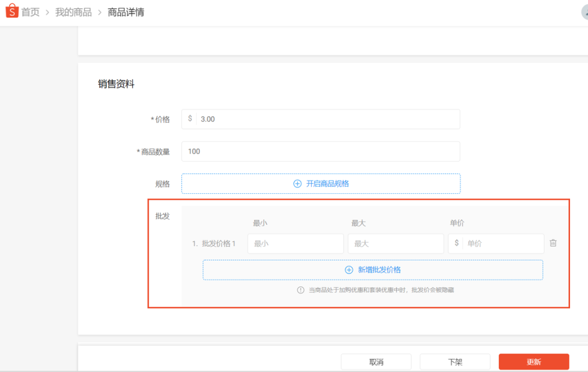Open 开启商品规格 to enable product variations
The width and height of the screenshot is (588, 372).
coord(321,184)
